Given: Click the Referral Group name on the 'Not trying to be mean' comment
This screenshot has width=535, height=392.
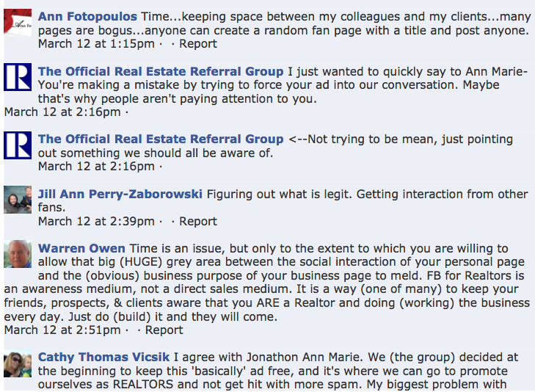Looking at the screenshot, I should pyautogui.click(x=161, y=139).
